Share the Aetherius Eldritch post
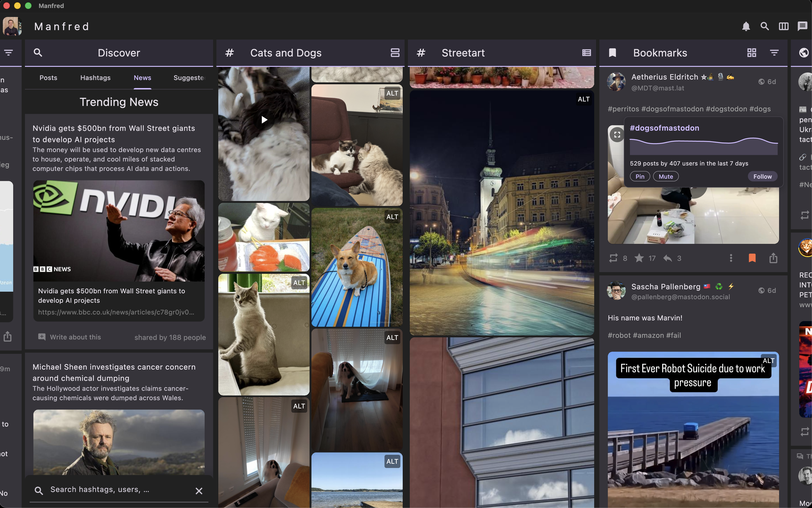 (x=773, y=258)
